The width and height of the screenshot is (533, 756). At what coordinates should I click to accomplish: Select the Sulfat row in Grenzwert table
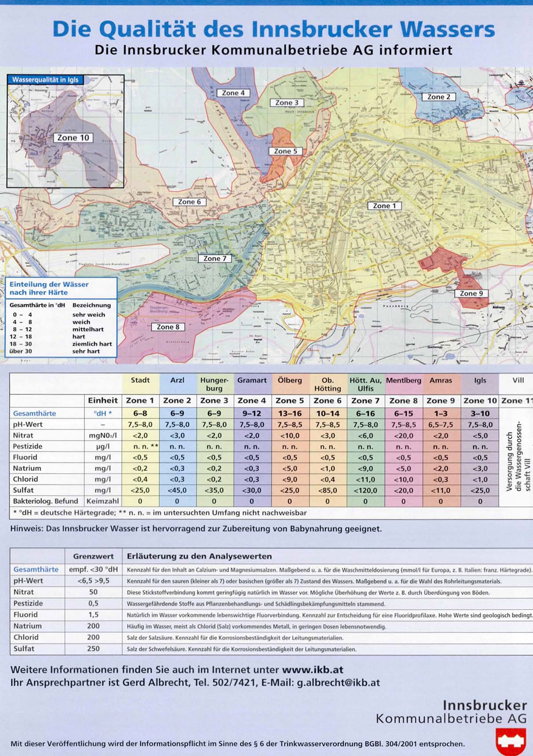[x=24, y=649]
